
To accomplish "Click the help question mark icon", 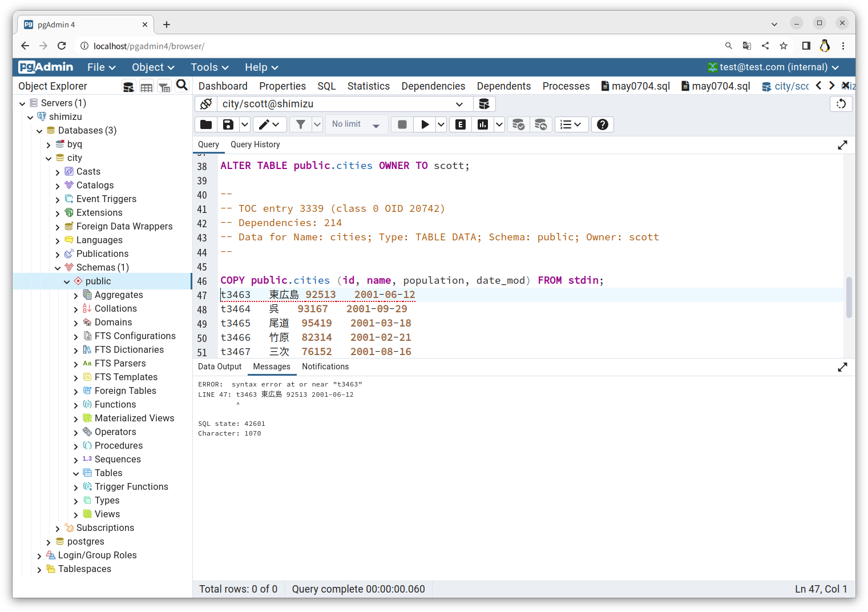I will tap(602, 124).
